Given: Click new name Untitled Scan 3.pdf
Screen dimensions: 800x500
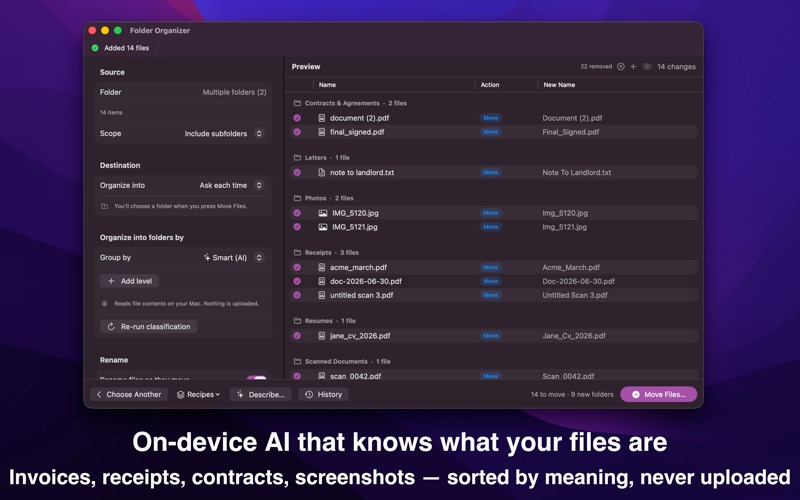Looking at the screenshot, I should click(575, 295).
